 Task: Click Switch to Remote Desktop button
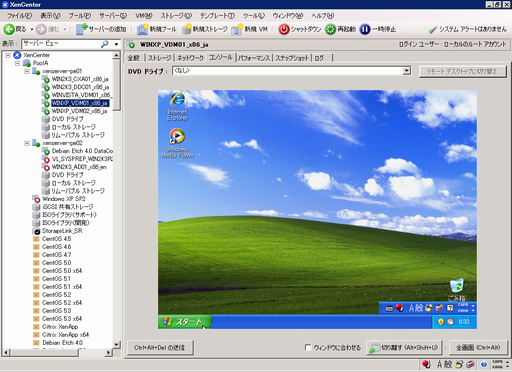462,71
